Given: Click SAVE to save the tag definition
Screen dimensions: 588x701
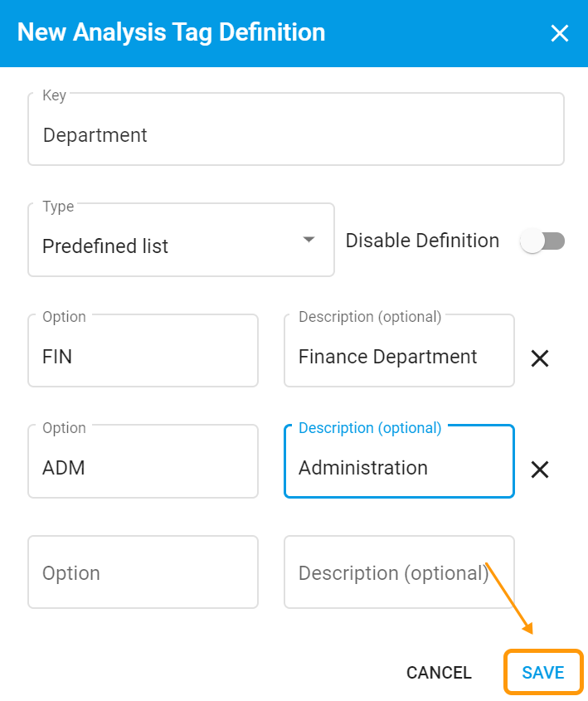Looking at the screenshot, I should point(543,672).
